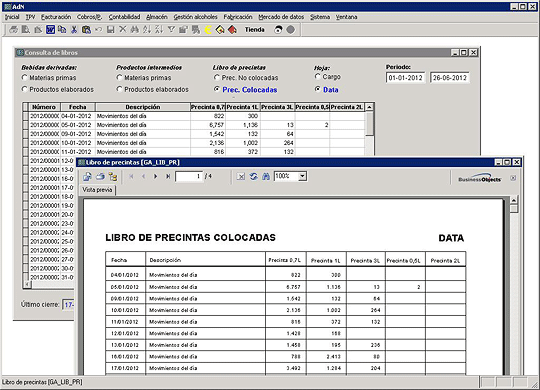Select the Prec. No colocadas option
The height and width of the screenshot is (390, 540).
pos(217,77)
